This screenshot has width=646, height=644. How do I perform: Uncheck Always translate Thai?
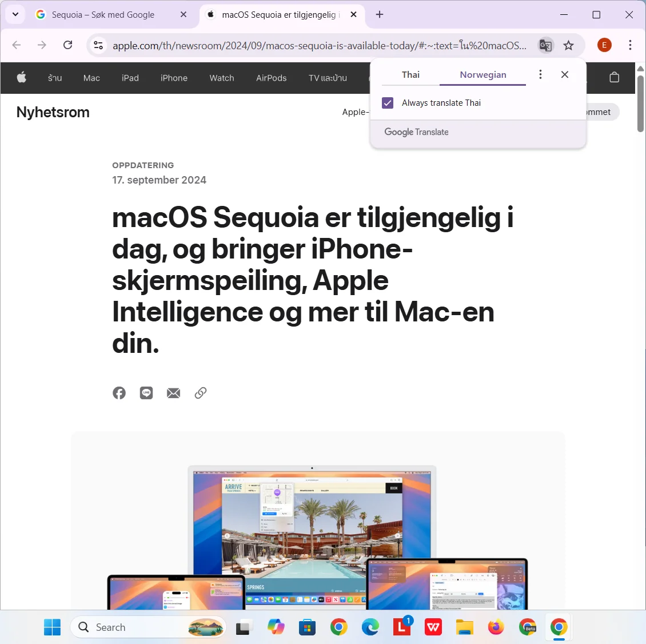(388, 103)
